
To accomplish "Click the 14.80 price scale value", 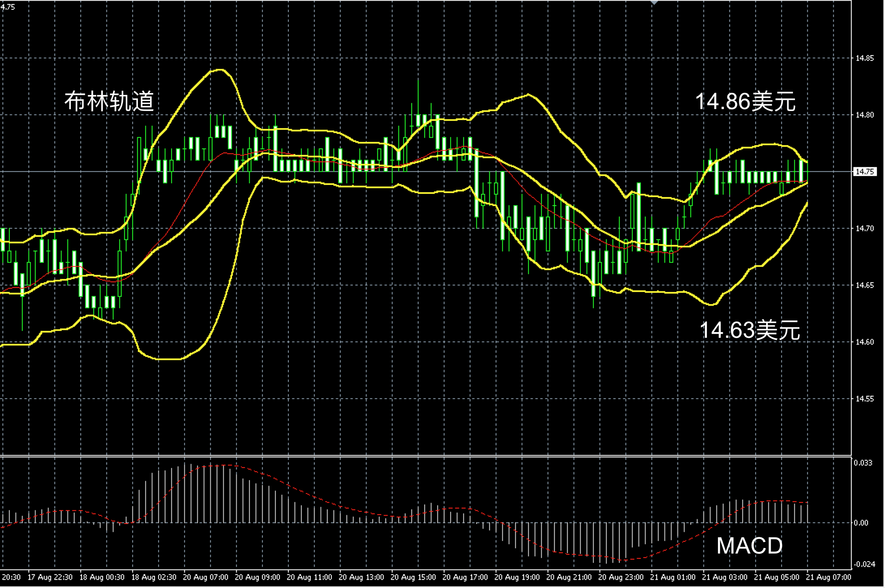I will click(x=865, y=115).
